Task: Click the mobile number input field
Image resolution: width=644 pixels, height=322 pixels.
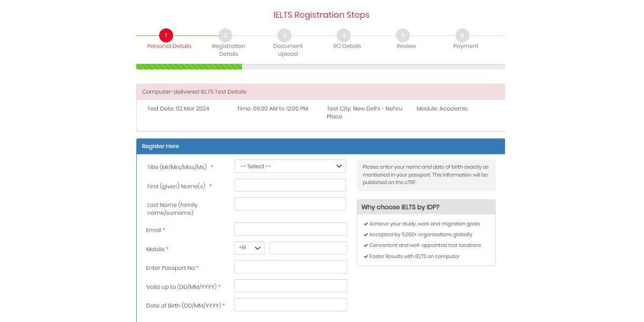Action: pyautogui.click(x=308, y=248)
